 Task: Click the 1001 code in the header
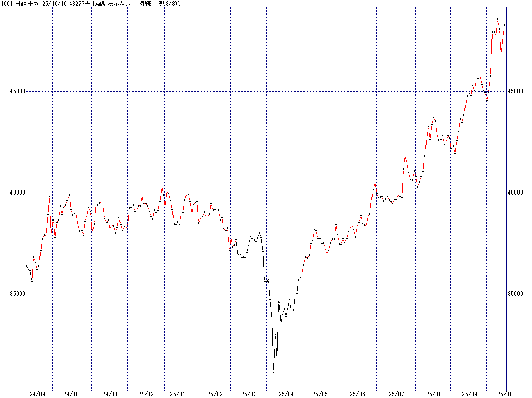(x=7, y=4)
